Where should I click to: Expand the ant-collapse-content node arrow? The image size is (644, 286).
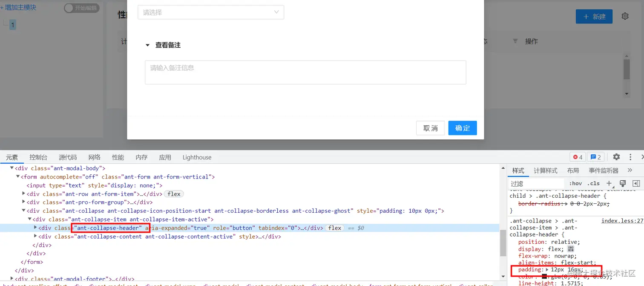[x=35, y=236]
